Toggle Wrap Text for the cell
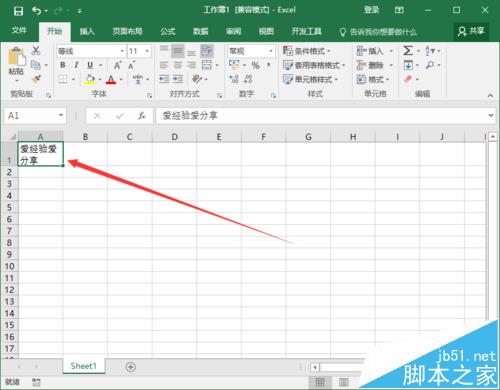This screenshot has height=390, width=500. click(207, 51)
